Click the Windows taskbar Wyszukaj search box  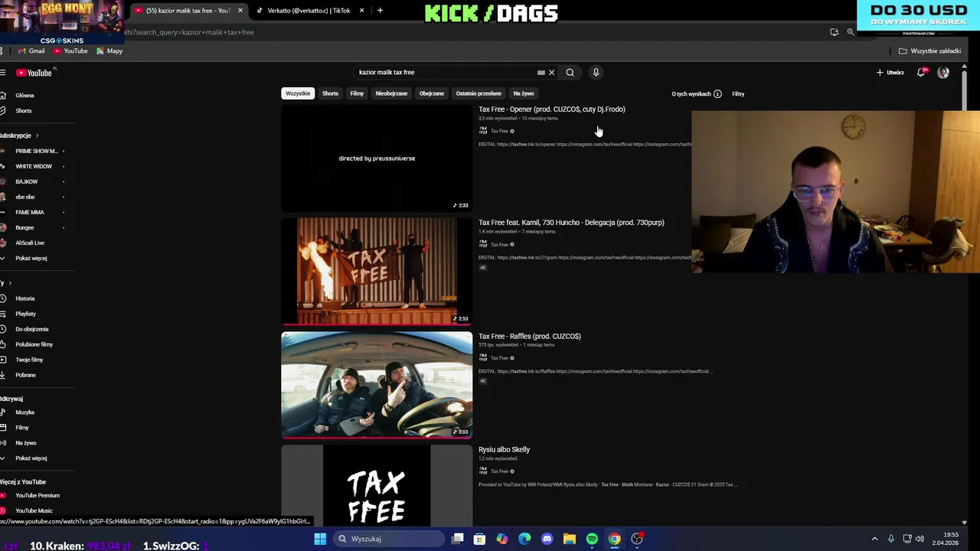(x=387, y=539)
